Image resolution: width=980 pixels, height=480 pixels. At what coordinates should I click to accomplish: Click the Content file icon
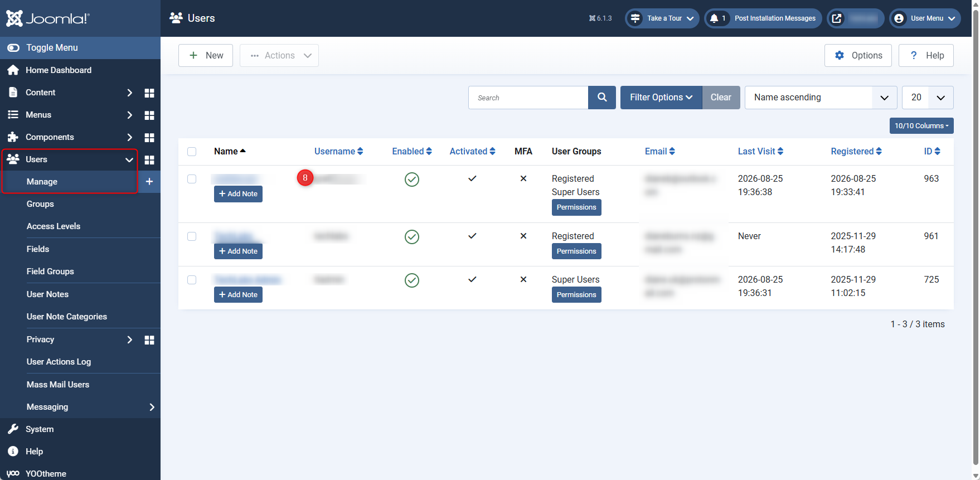[13, 93]
